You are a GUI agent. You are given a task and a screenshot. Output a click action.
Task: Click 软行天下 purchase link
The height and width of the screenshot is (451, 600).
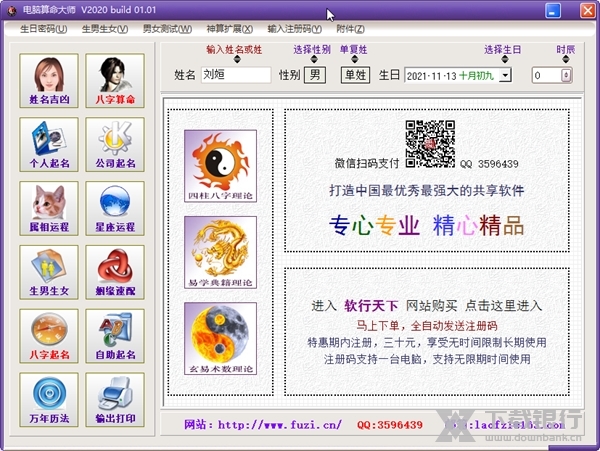click(371, 306)
